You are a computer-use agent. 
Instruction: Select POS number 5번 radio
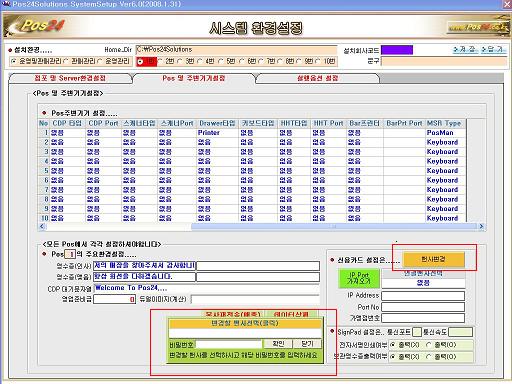(227, 61)
